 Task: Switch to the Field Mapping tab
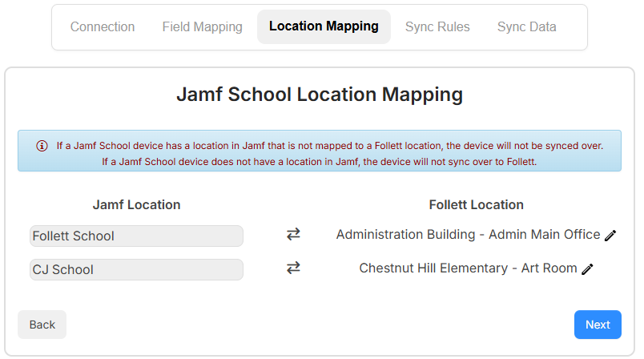(x=202, y=26)
